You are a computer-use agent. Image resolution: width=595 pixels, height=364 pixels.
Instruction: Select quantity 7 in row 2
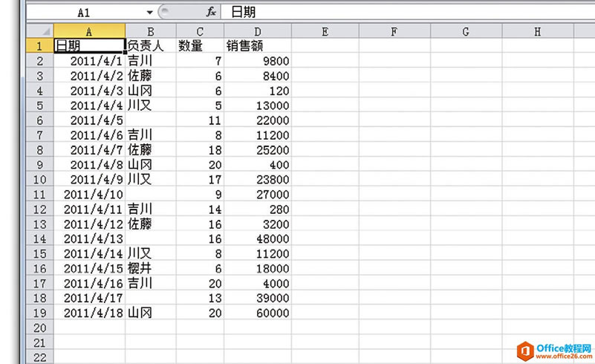[x=200, y=61]
